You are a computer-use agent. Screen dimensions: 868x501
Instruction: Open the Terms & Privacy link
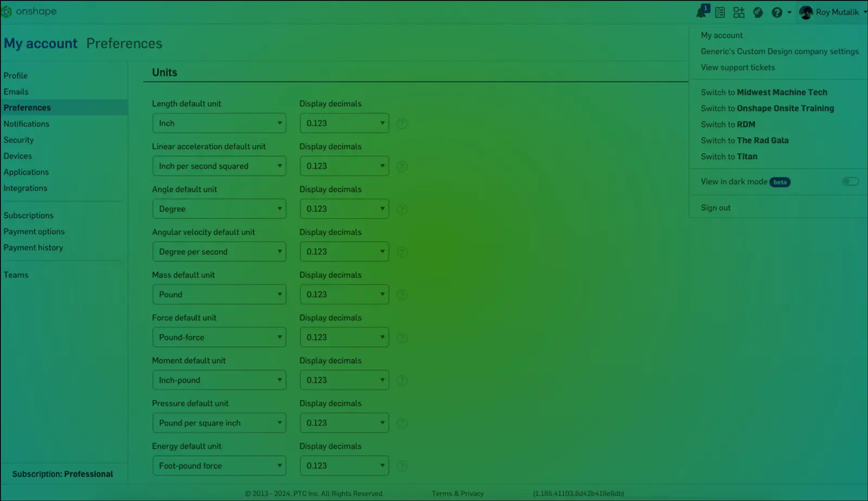click(x=458, y=493)
